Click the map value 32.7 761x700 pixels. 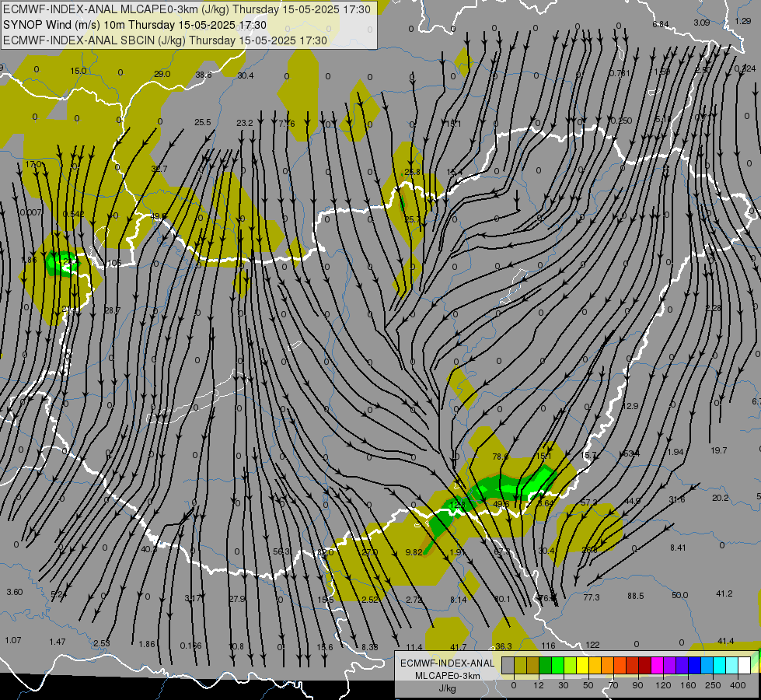click(x=159, y=169)
